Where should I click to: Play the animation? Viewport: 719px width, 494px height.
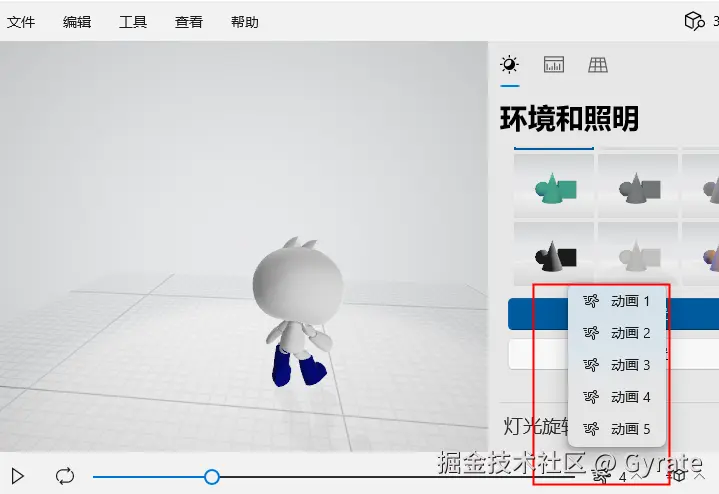pyautogui.click(x=17, y=476)
